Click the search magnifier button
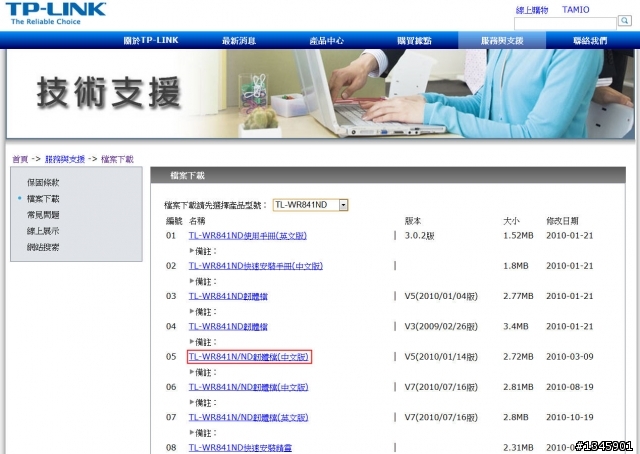Image resolution: width=640 pixels, height=454 pixels. click(x=624, y=20)
